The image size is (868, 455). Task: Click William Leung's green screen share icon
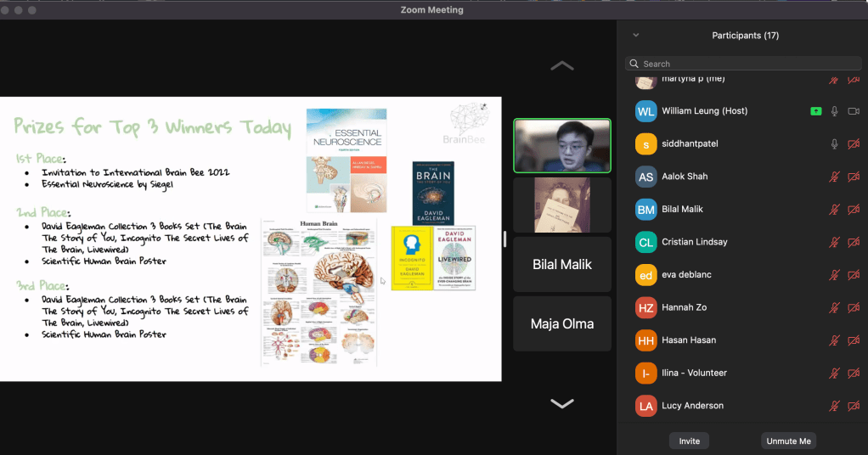[x=816, y=111]
